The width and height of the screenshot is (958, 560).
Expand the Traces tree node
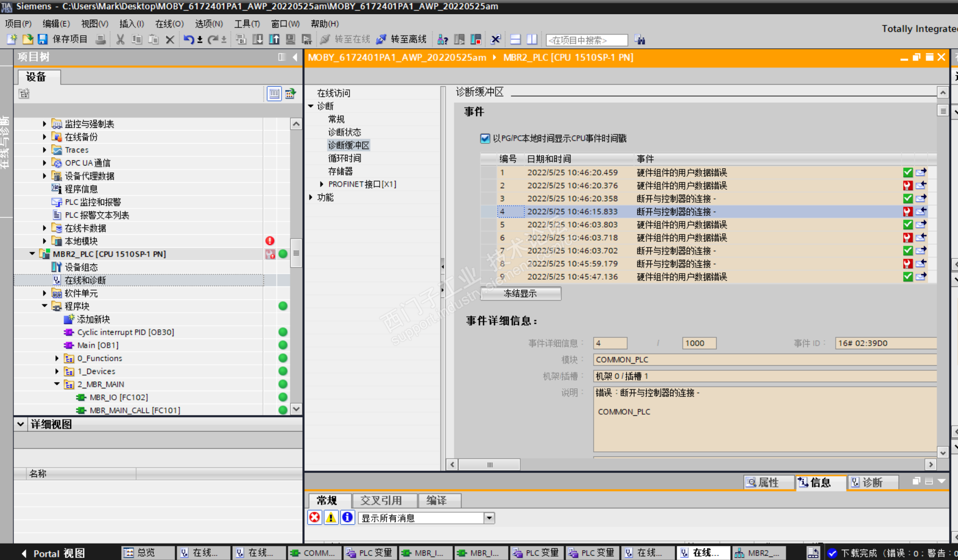44,150
